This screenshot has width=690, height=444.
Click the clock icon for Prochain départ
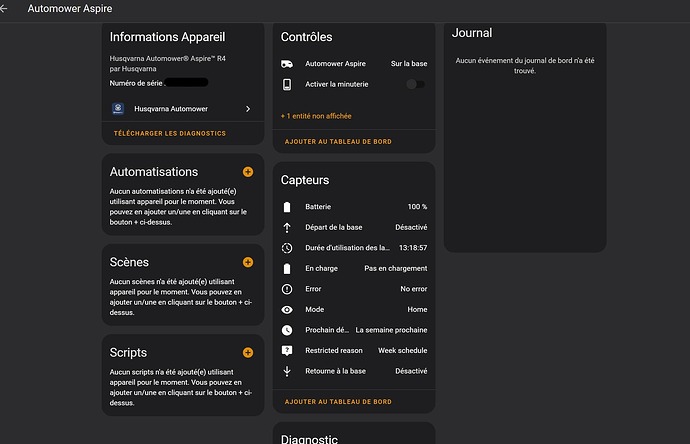pyautogui.click(x=287, y=330)
